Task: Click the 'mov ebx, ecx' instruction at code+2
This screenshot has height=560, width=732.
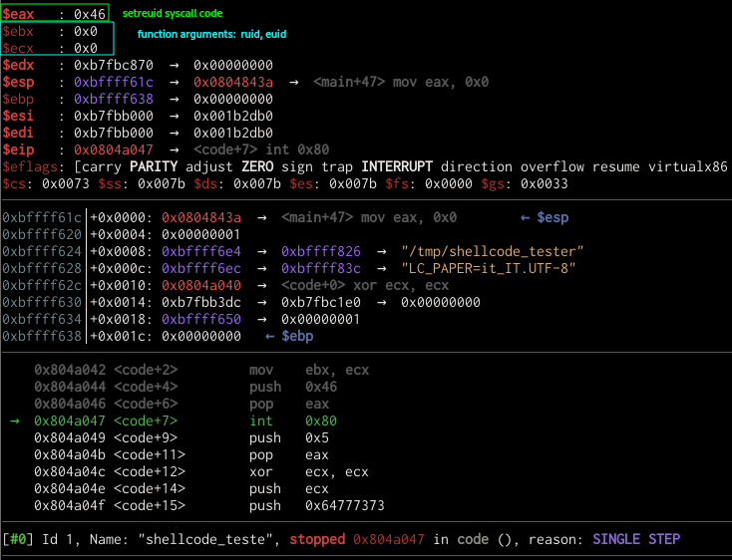Action: coord(309,371)
